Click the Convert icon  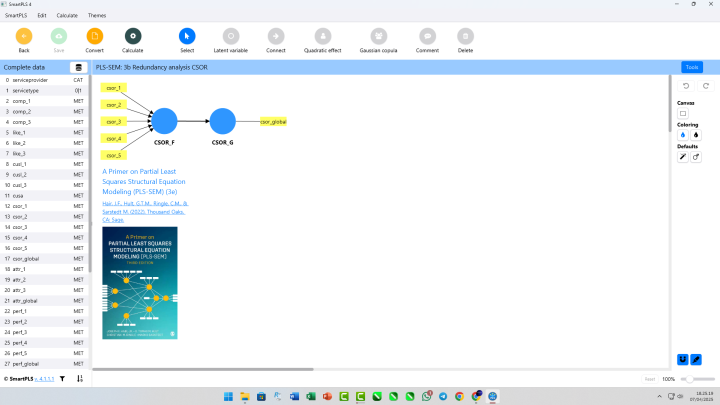click(x=95, y=36)
